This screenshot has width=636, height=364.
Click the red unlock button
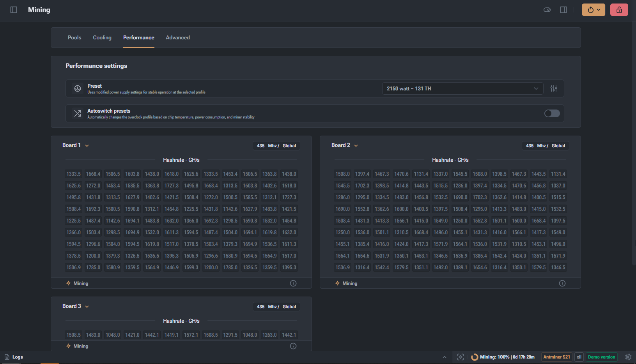click(619, 10)
